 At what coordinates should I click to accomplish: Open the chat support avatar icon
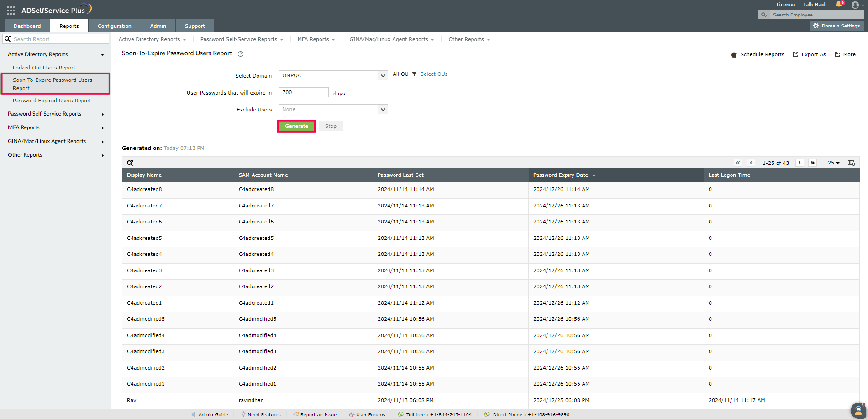[858, 410]
